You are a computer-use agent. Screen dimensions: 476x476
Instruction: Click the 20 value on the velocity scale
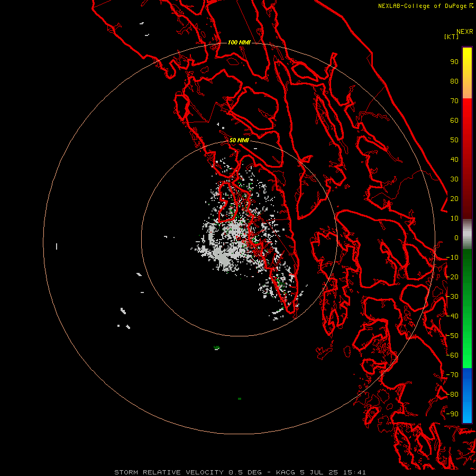(454, 198)
